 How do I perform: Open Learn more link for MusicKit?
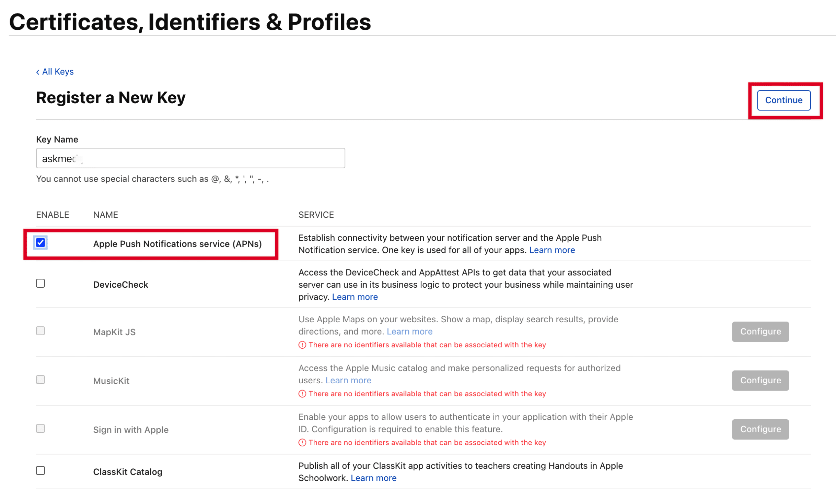(x=348, y=380)
